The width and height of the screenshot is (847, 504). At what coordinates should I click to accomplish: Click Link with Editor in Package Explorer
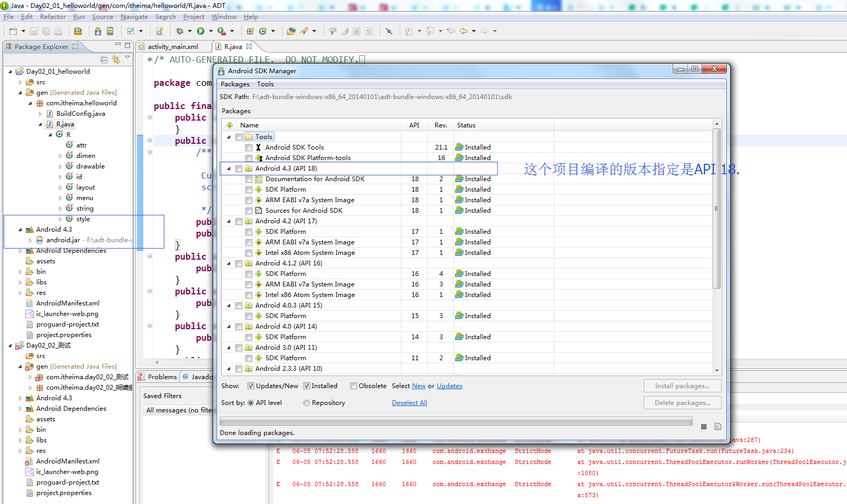[116, 60]
